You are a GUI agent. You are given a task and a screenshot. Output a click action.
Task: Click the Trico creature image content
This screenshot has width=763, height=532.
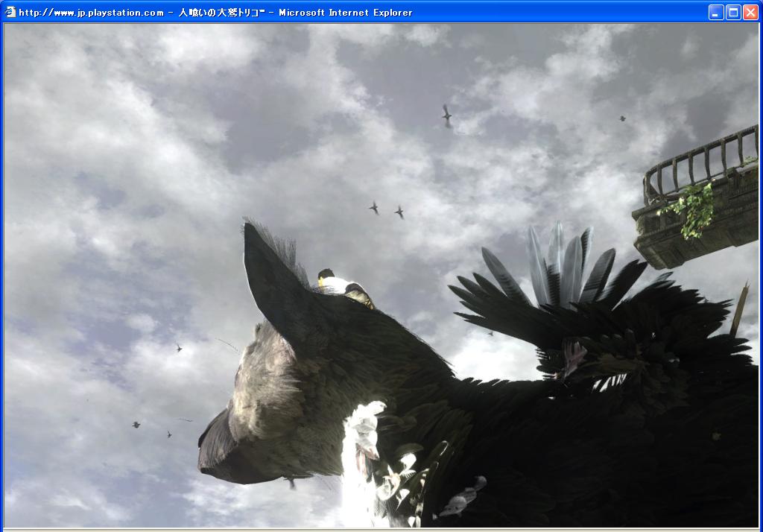click(381, 276)
